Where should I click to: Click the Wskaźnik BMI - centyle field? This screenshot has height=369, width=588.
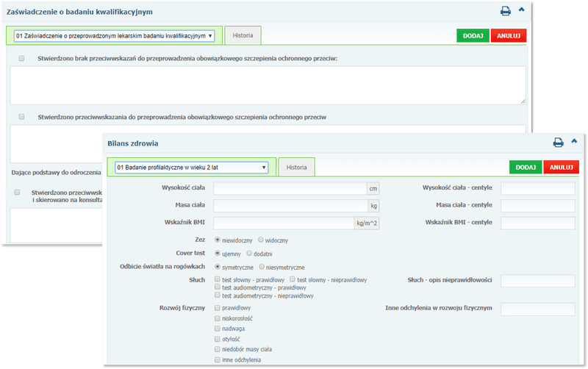[x=537, y=223]
